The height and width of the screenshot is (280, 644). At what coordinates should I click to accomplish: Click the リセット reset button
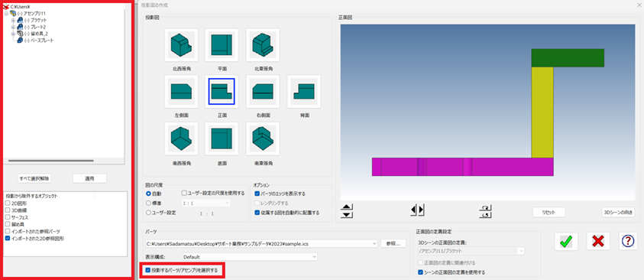pyautogui.click(x=549, y=212)
